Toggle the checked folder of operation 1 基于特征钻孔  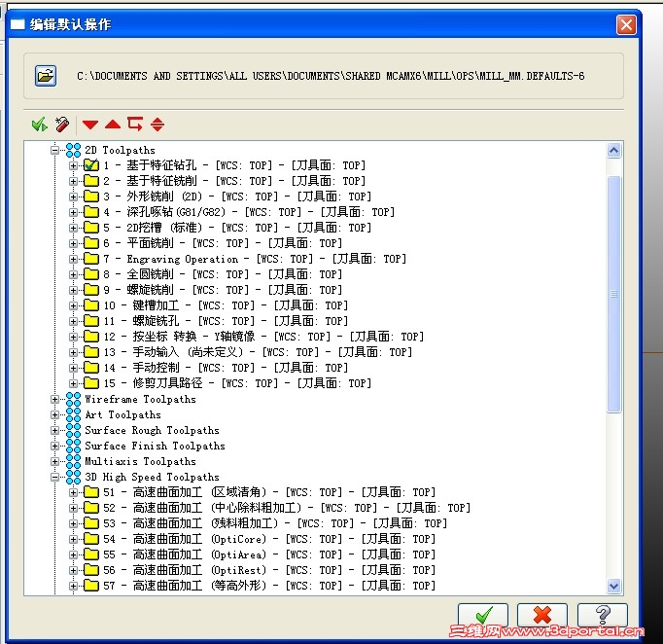click(x=91, y=165)
